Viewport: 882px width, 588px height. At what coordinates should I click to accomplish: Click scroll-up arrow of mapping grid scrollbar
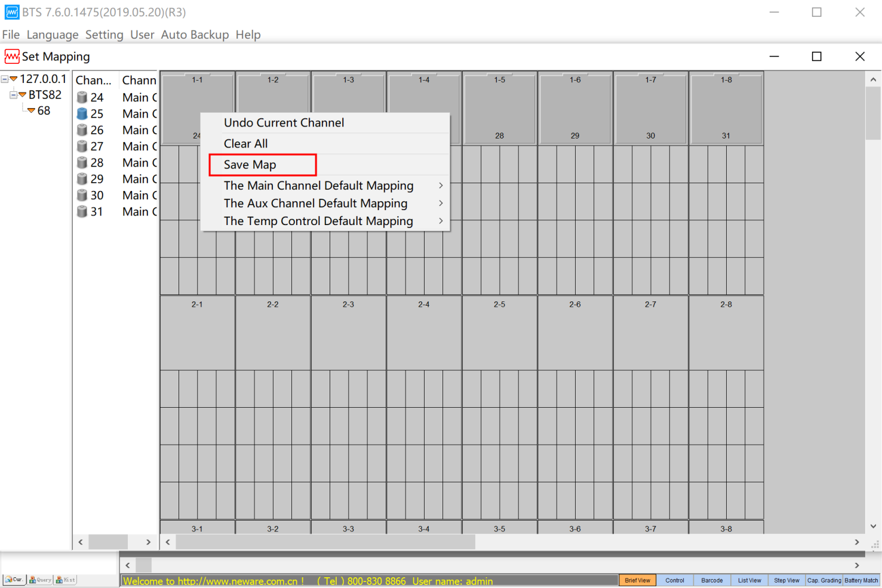pyautogui.click(x=873, y=79)
